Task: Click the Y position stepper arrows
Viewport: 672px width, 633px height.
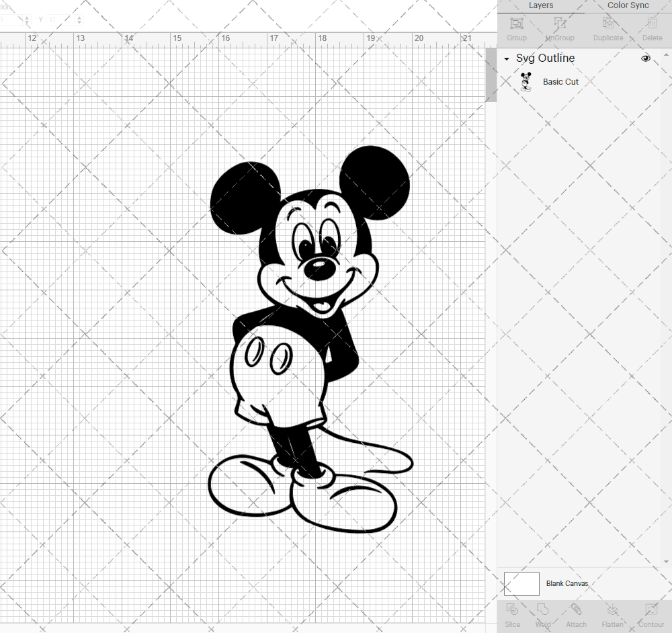Action: (79, 19)
